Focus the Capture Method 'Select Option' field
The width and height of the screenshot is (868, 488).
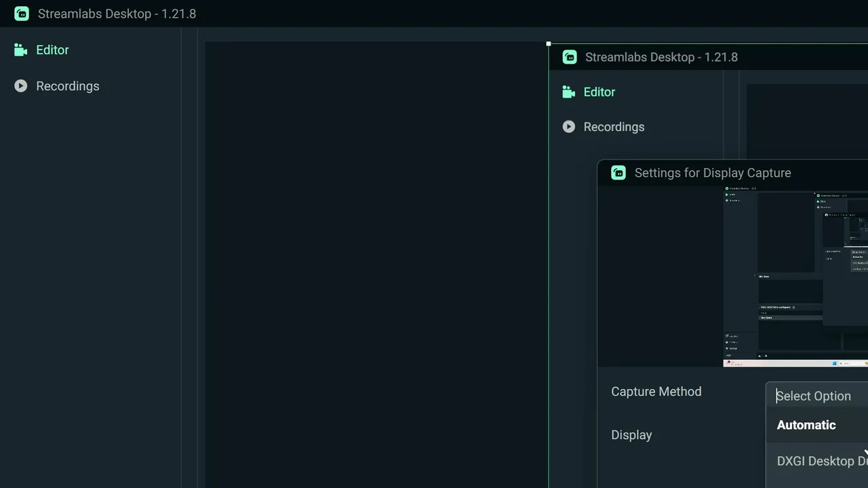point(817,396)
